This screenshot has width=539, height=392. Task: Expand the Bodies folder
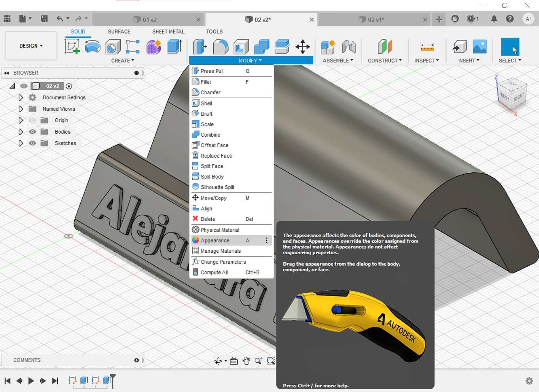pyautogui.click(x=21, y=132)
